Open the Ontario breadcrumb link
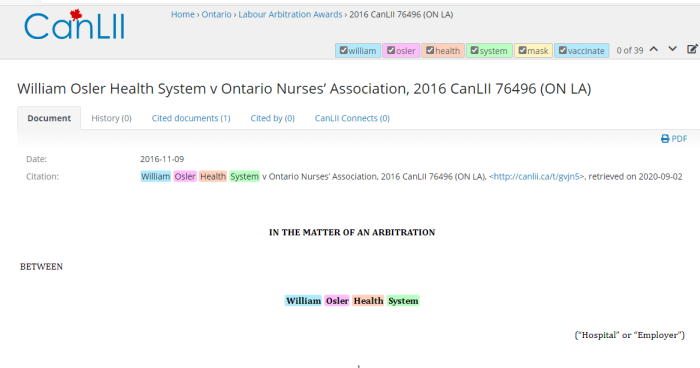Viewport: 700px width, 368px height. pyautogui.click(x=217, y=14)
